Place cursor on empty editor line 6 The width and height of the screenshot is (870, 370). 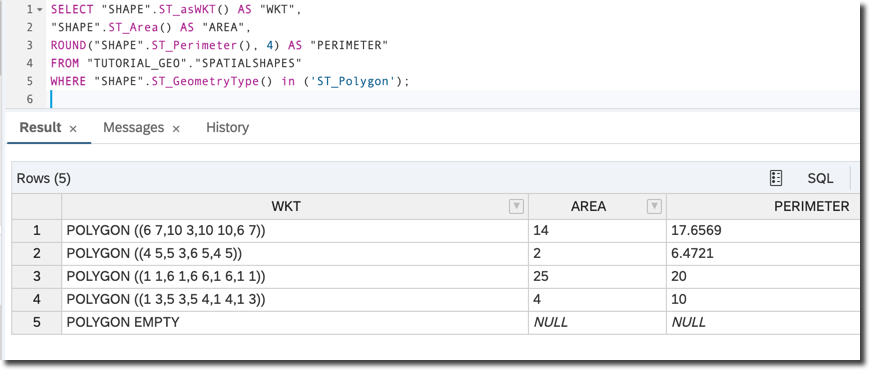coord(455,99)
